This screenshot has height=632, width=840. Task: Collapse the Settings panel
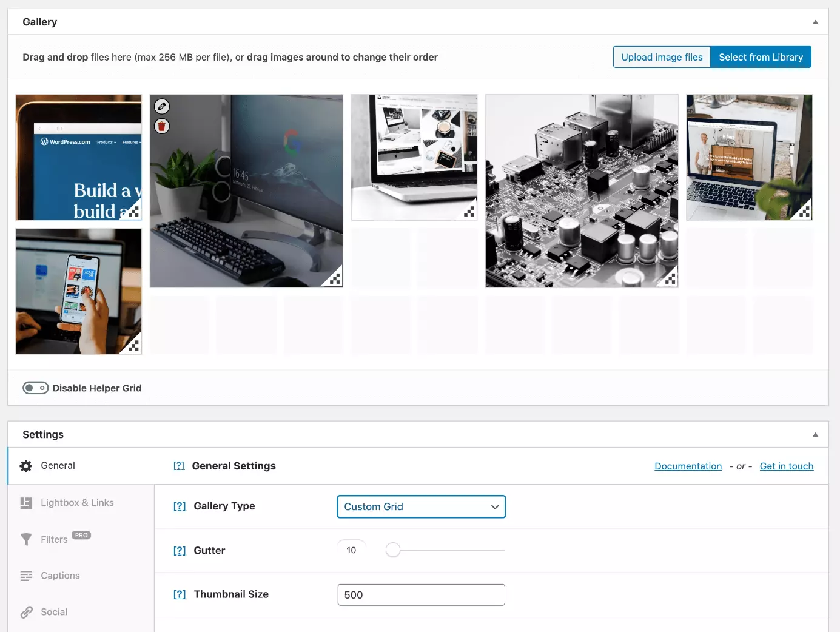point(815,435)
